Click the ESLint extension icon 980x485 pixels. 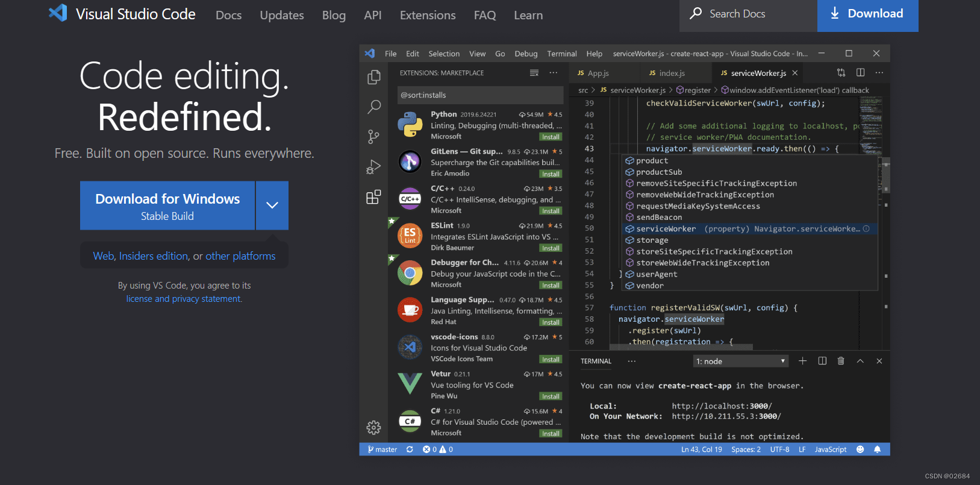[410, 236]
